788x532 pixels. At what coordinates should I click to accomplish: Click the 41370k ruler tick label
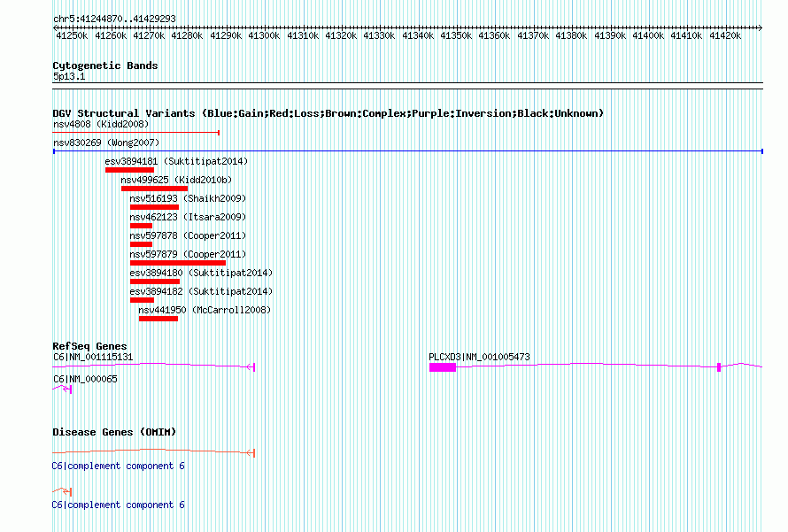coord(533,36)
